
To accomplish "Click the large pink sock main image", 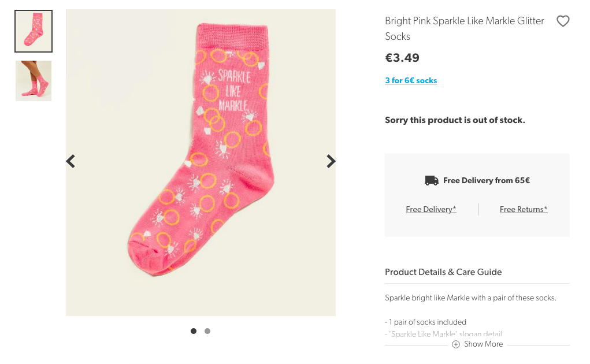I will [201, 162].
